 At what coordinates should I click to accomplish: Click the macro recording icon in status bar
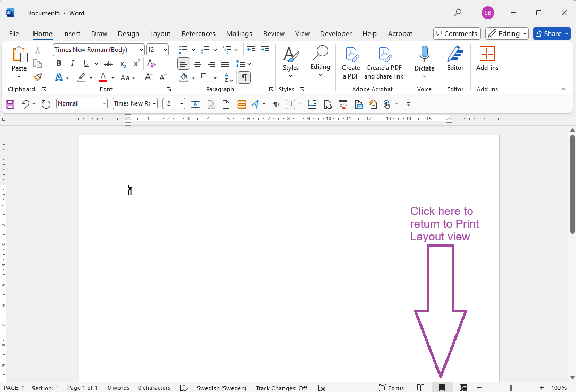coord(321,388)
